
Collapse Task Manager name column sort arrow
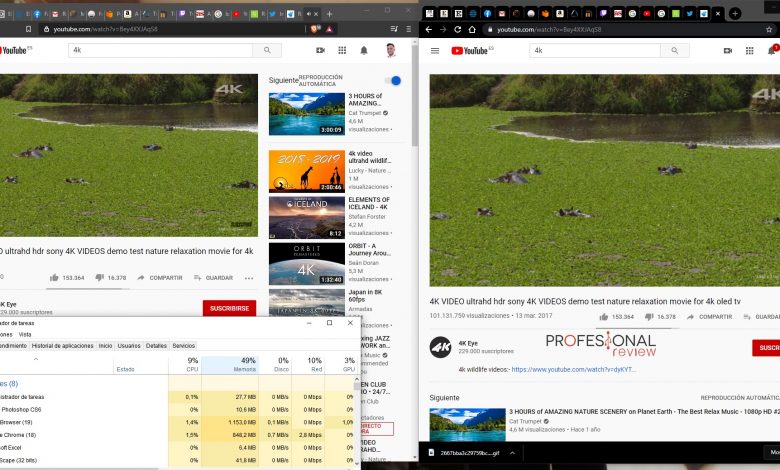click(36, 359)
